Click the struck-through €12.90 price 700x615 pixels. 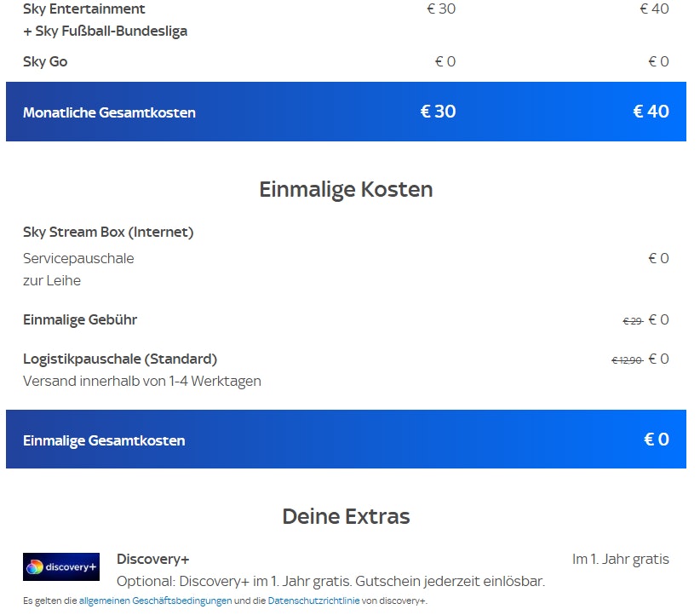pyautogui.click(x=627, y=360)
